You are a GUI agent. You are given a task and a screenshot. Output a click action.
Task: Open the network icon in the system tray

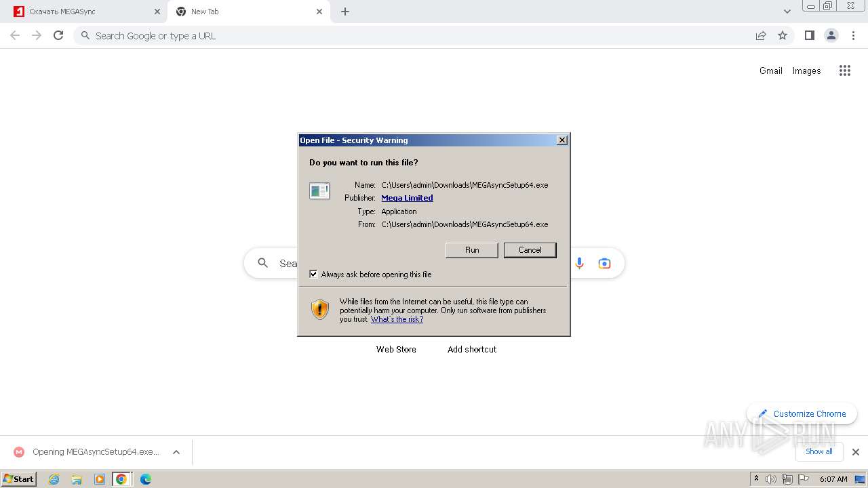pos(787,479)
